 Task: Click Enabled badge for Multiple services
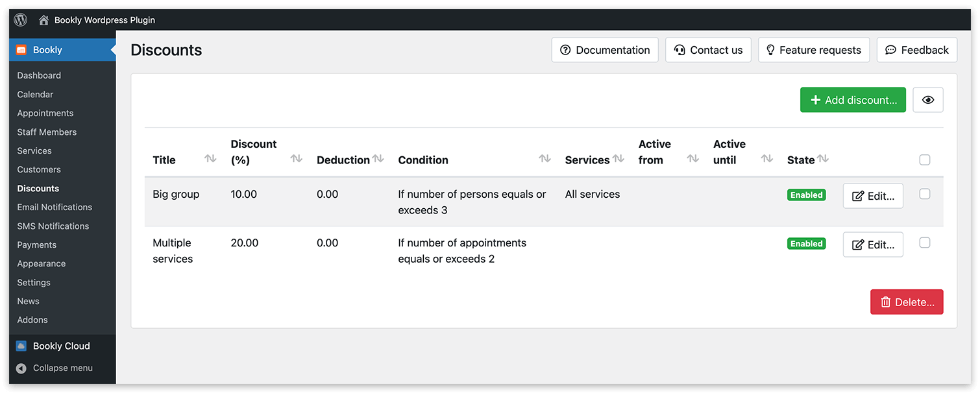click(x=807, y=244)
